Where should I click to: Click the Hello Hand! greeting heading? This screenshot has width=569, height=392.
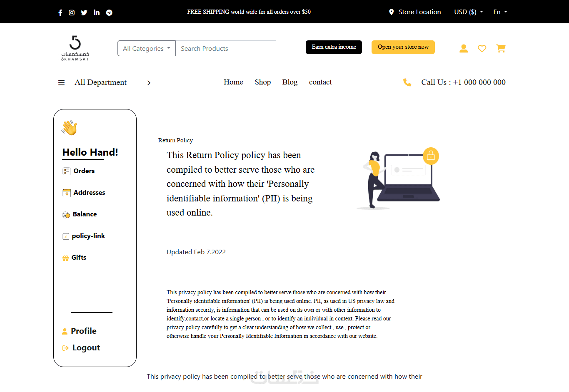[90, 152]
